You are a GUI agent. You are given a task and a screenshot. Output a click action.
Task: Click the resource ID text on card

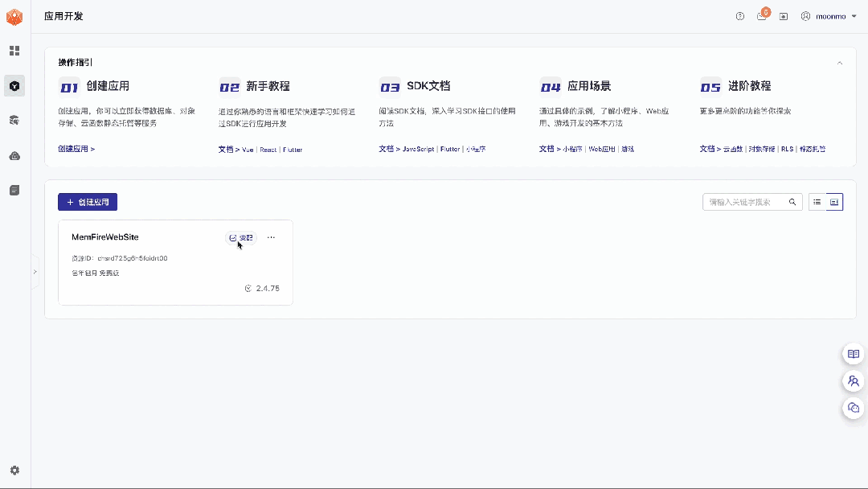point(120,258)
